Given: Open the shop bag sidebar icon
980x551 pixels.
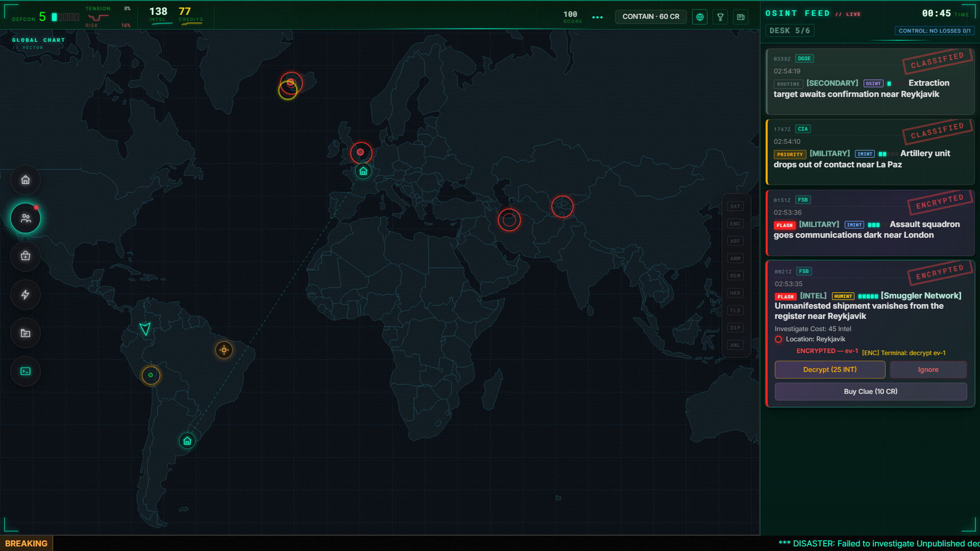Looking at the screenshot, I should point(26,256).
